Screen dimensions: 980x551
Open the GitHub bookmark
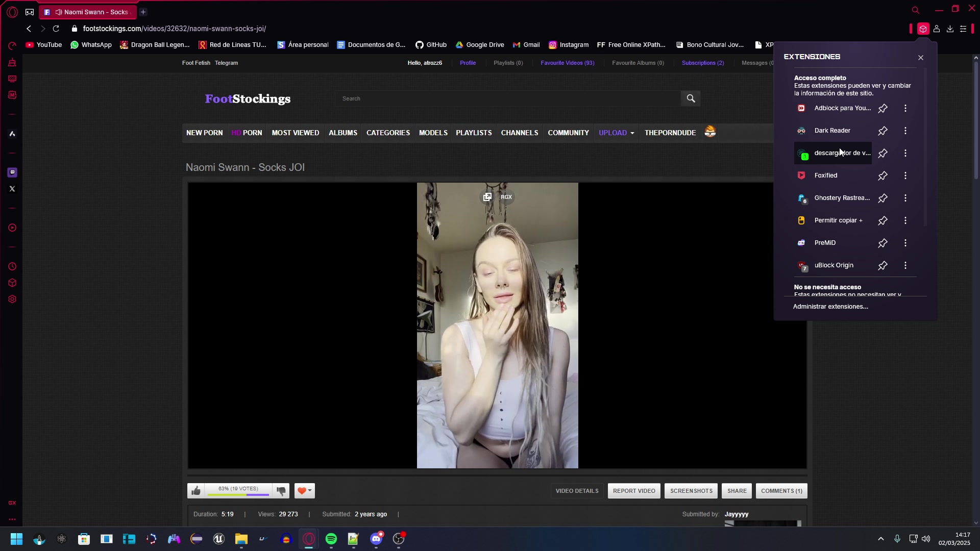pyautogui.click(x=431, y=45)
